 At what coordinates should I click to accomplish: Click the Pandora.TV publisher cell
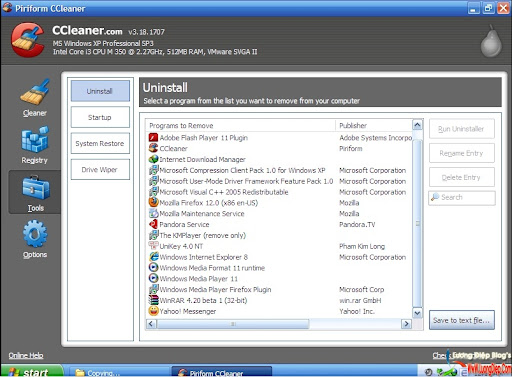pyautogui.click(x=357, y=224)
